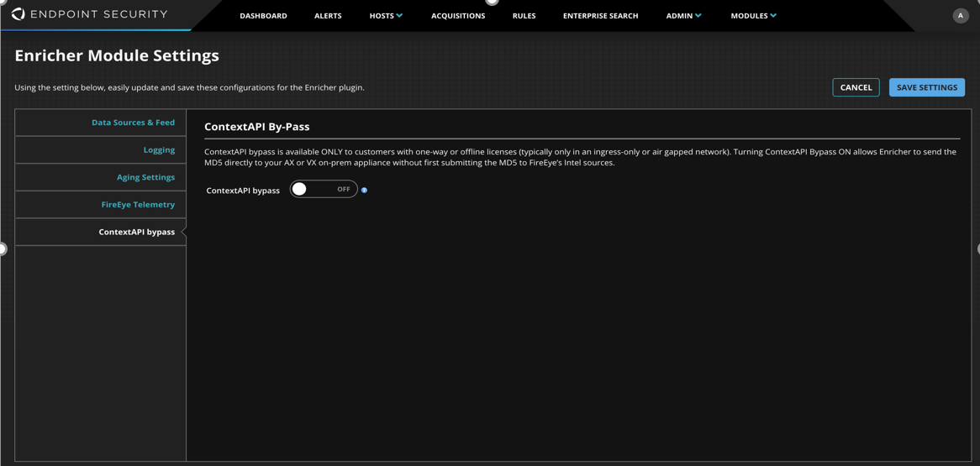Click the Endpoint Security brand text
The height and width of the screenshot is (466, 980).
click(x=98, y=13)
